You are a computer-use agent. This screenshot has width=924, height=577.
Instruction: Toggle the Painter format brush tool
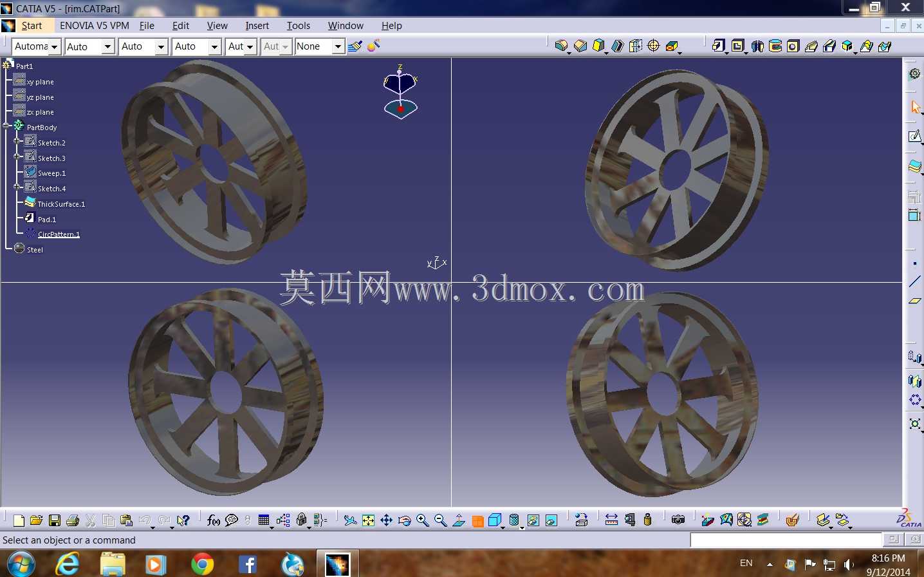tap(355, 46)
